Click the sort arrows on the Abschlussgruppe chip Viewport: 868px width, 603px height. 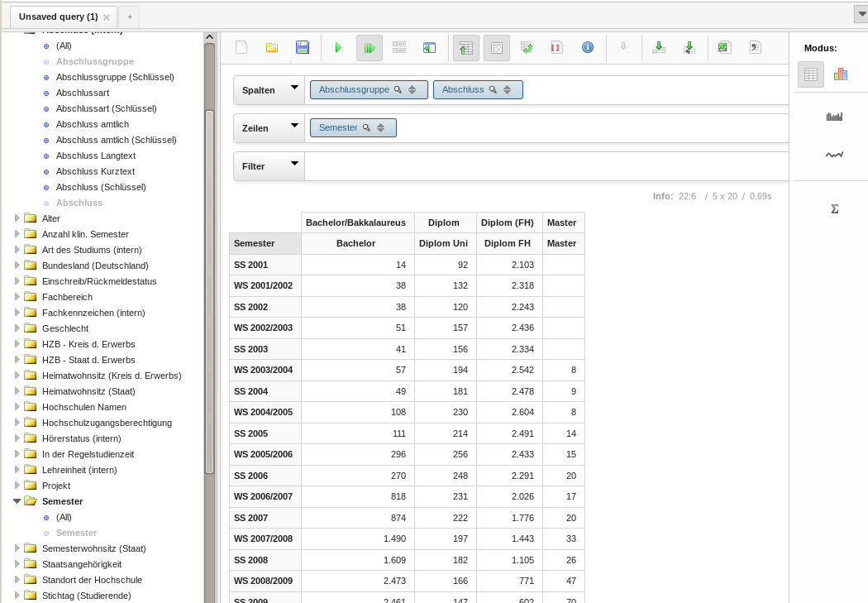point(412,89)
